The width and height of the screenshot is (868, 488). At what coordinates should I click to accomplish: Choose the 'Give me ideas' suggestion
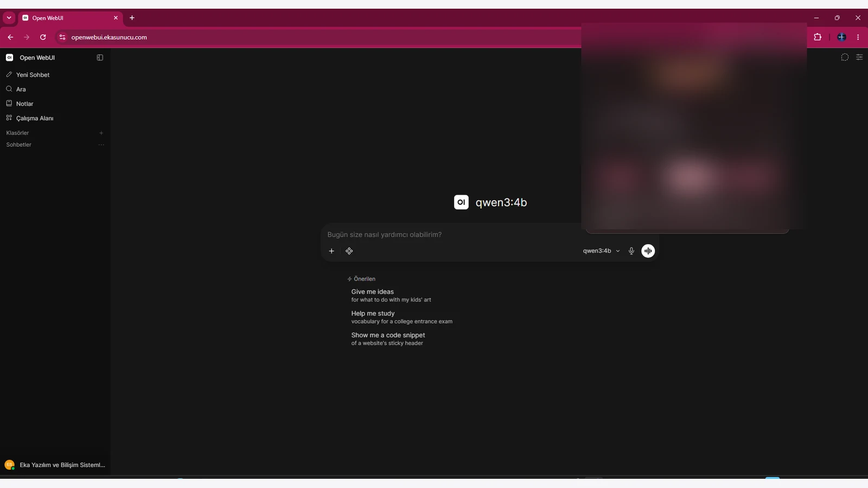pos(391,296)
